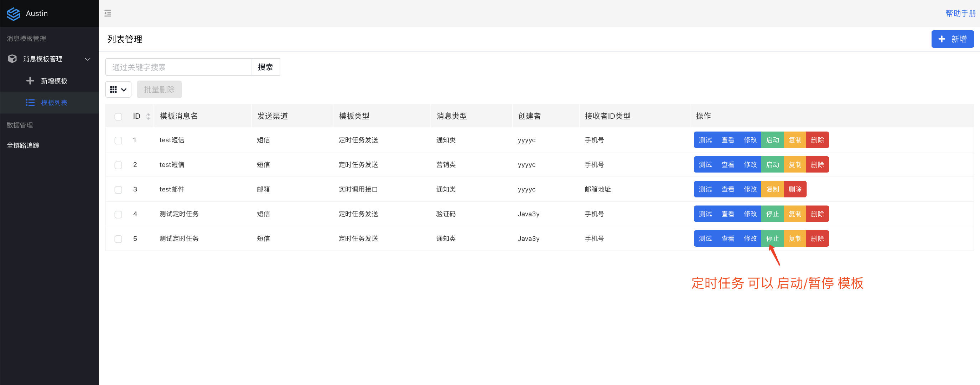Click 复制 in row 1
980x385 pixels.
[x=795, y=140]
